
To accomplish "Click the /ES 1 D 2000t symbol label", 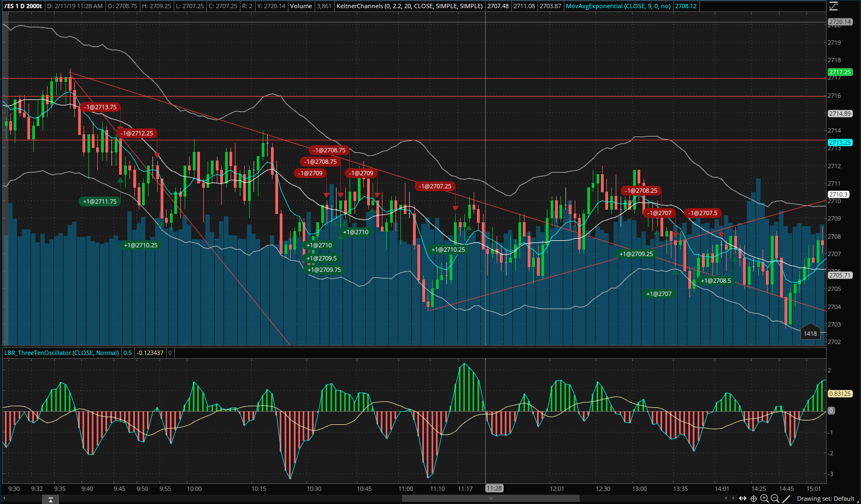I will tap(23, 6).
